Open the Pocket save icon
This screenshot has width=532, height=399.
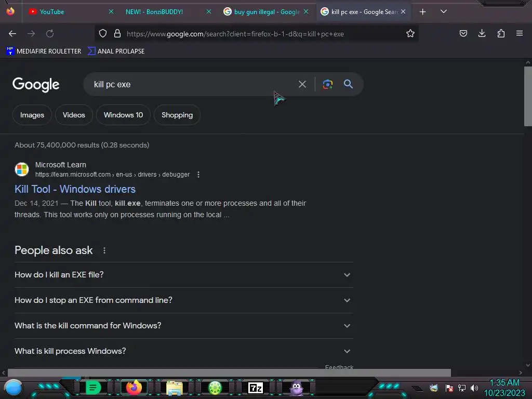tap(463, 33)
